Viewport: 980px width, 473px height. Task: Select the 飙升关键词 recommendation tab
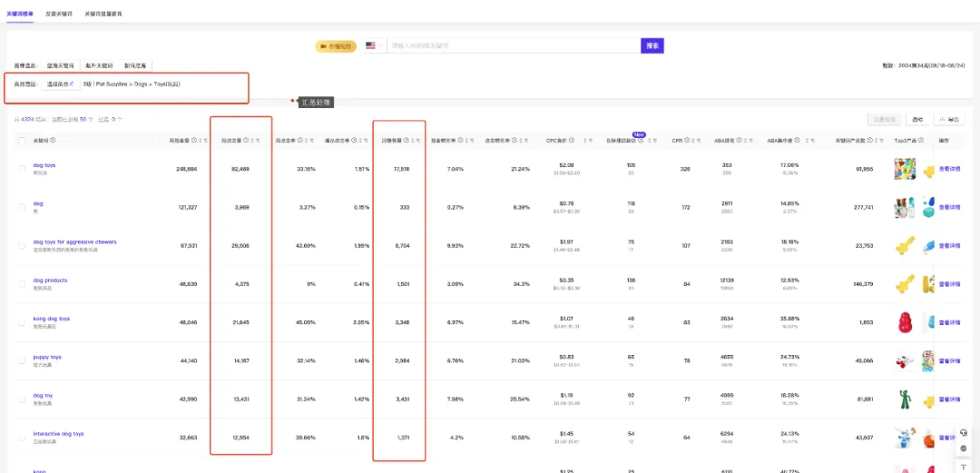pyautogui.click(x=100, y=65)
